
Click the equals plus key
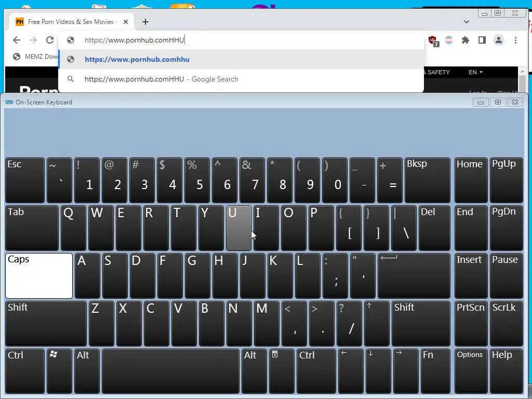[x=390, y=180]
